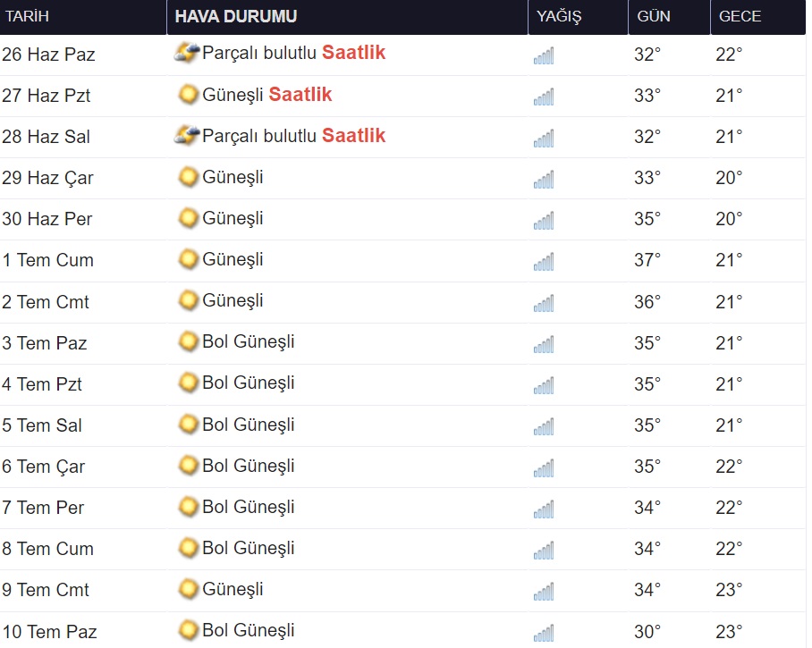
Task: Click precipitation bars icon for 5 Tem Sal
Action: click(x=544, y=426)
